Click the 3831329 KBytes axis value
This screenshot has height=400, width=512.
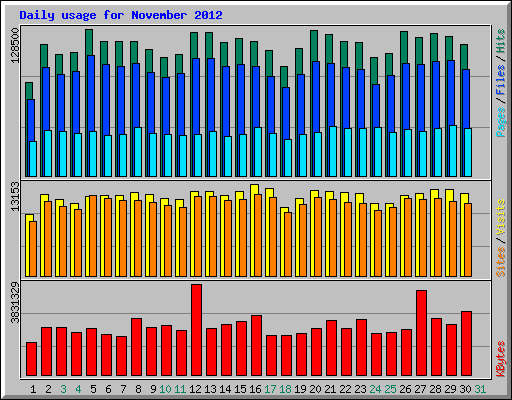(15, 303)
